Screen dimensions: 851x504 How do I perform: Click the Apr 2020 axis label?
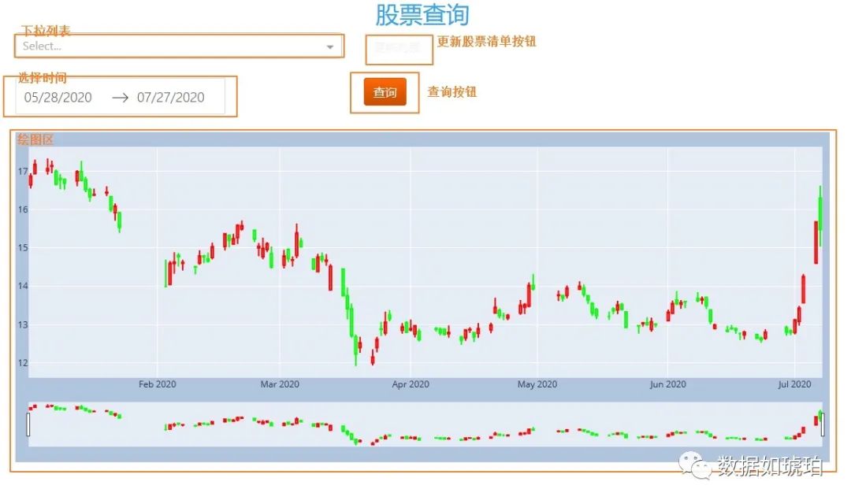(x=411, y=384)
